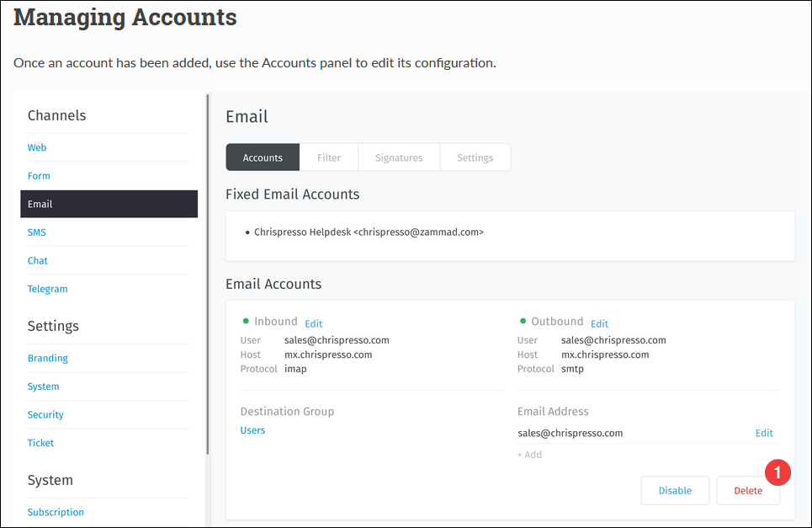Switch to the Signatures tab
This screenshot has height=528, width=812.
(399, 157)
